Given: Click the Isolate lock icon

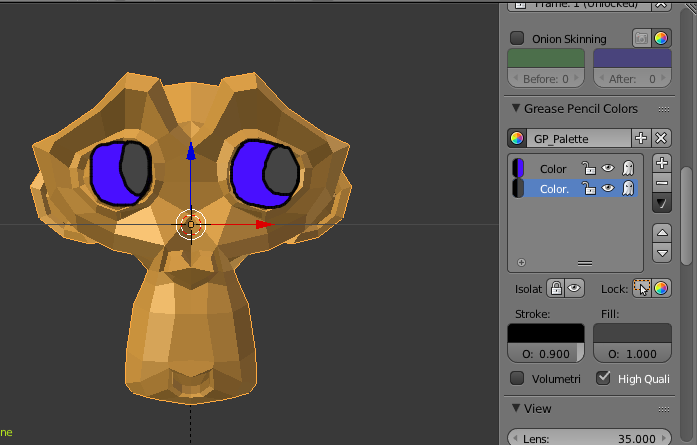Looking at the screenshot, I should [x=556, y=289].
